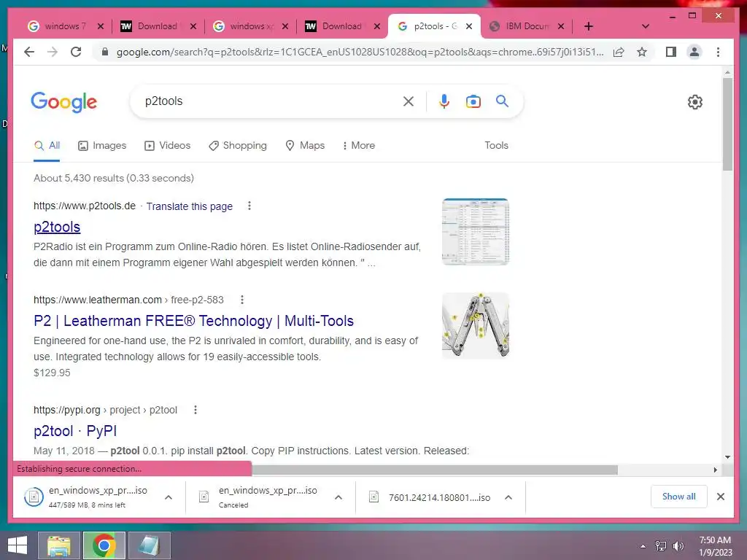747x560 pixels.
Task: Open Chrome's three-dot menu
Action: click(x=718, y=52)
